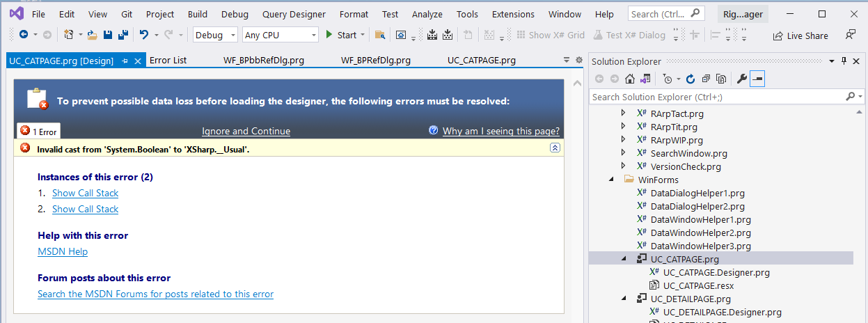This screenshot has height=323, width=868.
Task: Open the Debug configuration dropdown
Action: (x=215, y=35)
